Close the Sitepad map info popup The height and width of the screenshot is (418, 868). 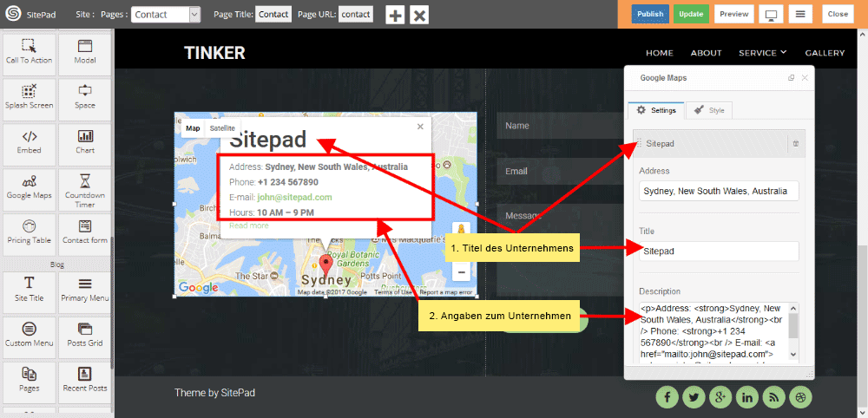420,127
